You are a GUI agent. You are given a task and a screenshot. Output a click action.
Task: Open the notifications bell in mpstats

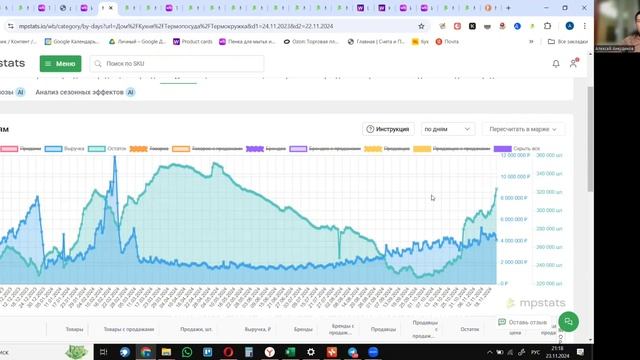(556, 64)
